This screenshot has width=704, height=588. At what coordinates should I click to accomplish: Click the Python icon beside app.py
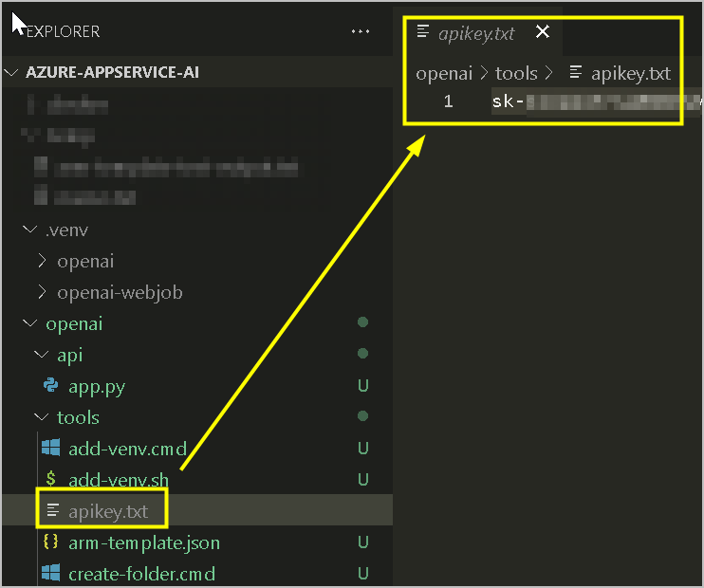pyautogui.click(x=50, y=386)
